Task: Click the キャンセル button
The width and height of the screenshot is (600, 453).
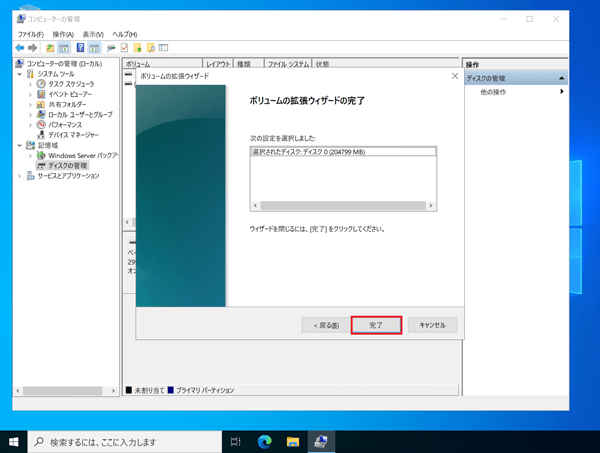Action: pos(432,325)
